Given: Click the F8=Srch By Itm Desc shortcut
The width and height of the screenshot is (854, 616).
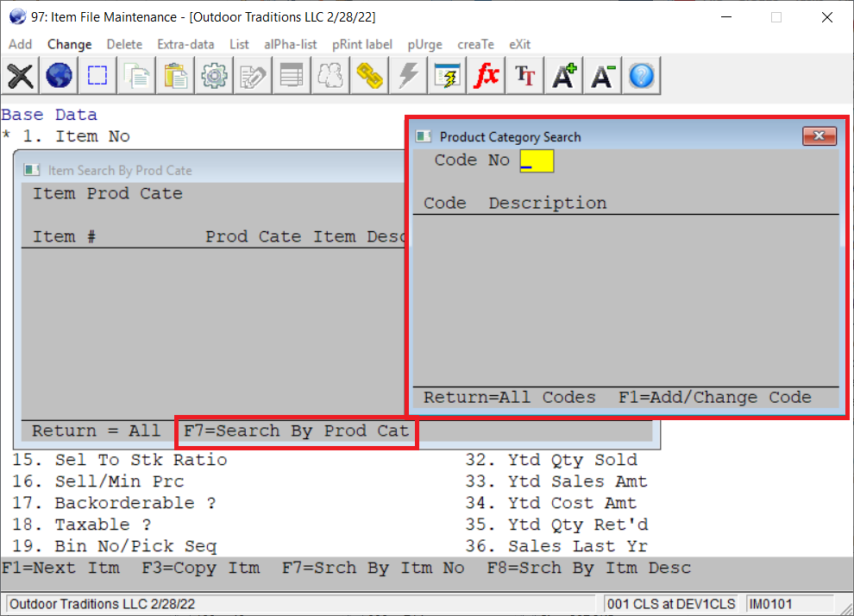Looking at the screenshot, I should 588,568.
